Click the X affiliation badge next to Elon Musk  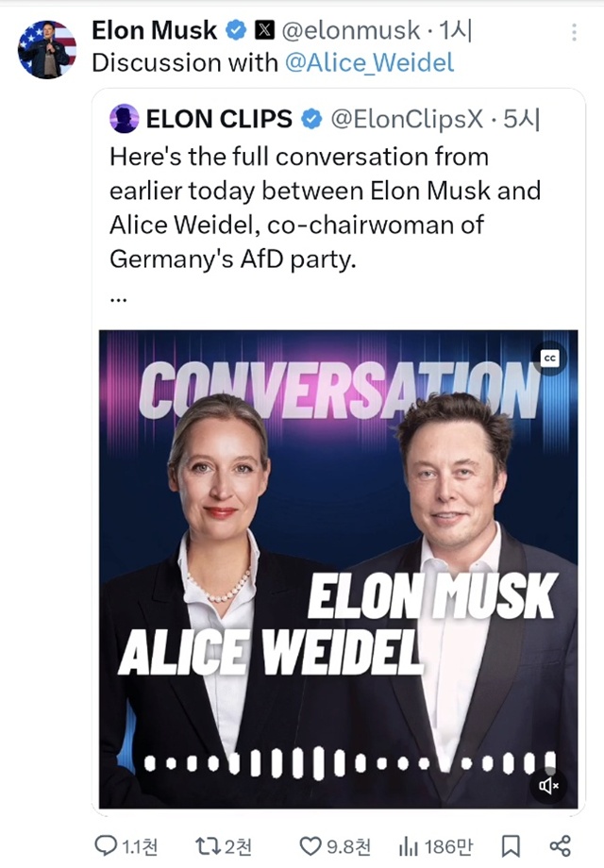(265, 29)
